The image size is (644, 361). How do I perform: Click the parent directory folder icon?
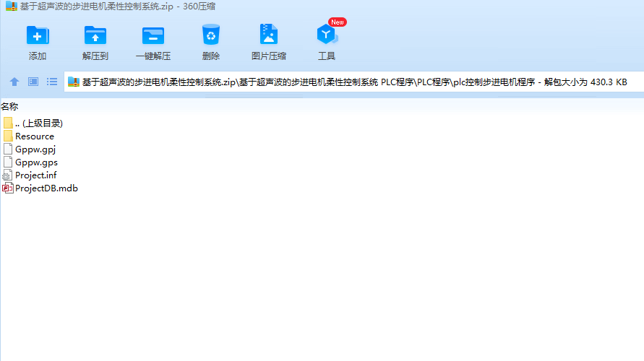click(x=8, y=123)
